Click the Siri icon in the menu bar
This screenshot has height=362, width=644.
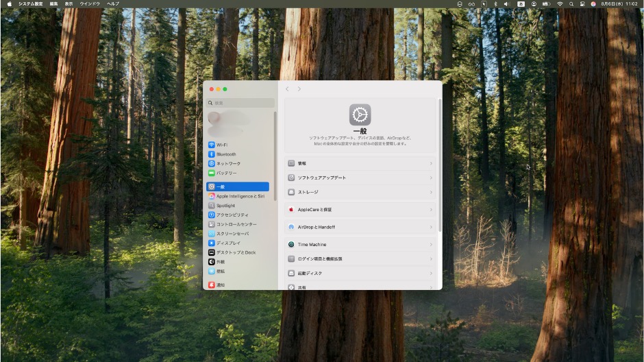593,3
